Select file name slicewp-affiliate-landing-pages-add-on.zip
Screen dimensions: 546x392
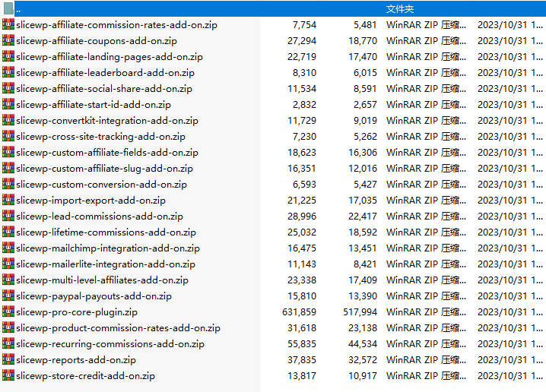pyautogui.click(x=110, y=57)
